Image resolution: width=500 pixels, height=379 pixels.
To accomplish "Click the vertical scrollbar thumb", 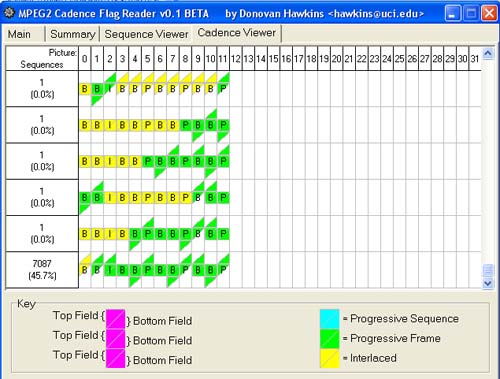I will point(488,270).
